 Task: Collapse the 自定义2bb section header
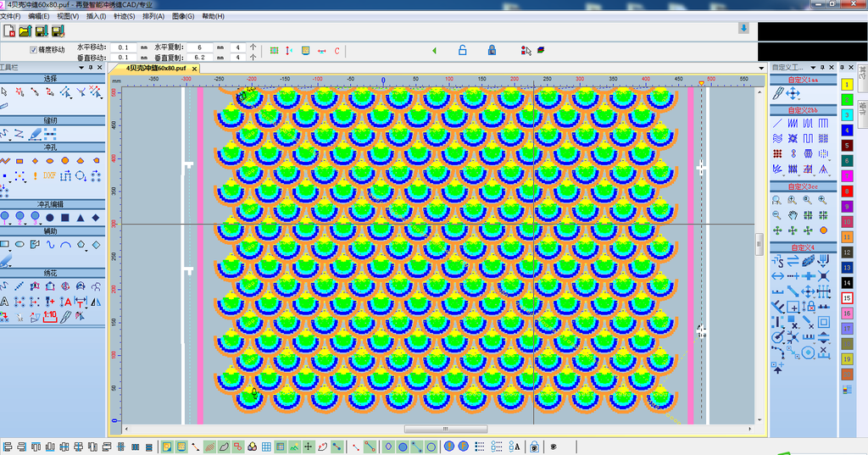tap(802, 110)
